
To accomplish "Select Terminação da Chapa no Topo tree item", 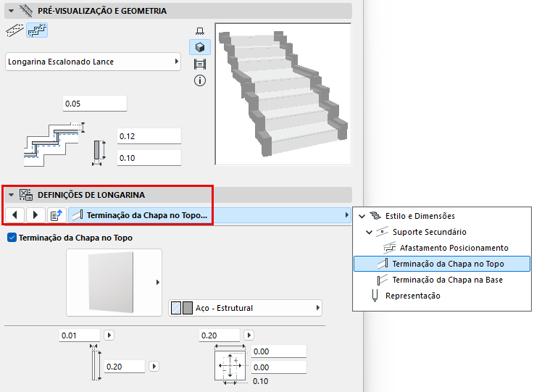I will 442,264.
